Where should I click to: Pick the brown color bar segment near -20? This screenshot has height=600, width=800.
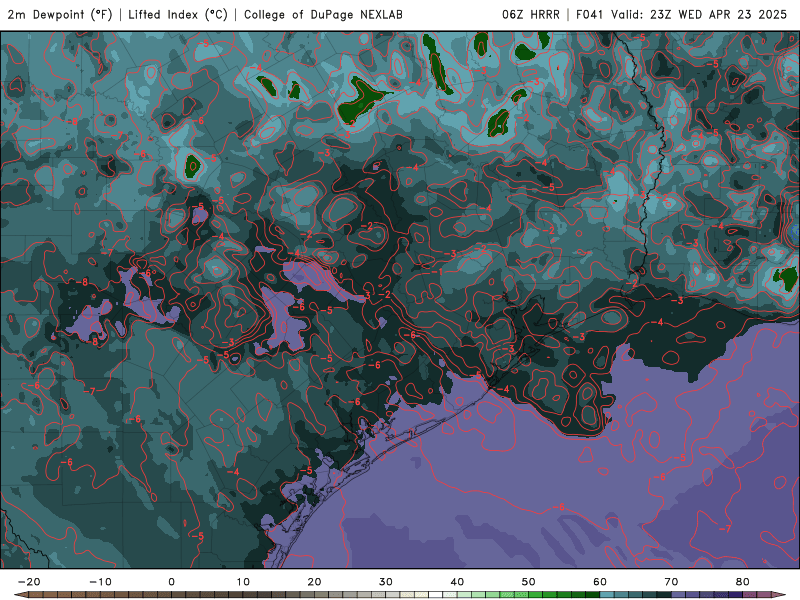pyautogui.click(x=36, y=595)
